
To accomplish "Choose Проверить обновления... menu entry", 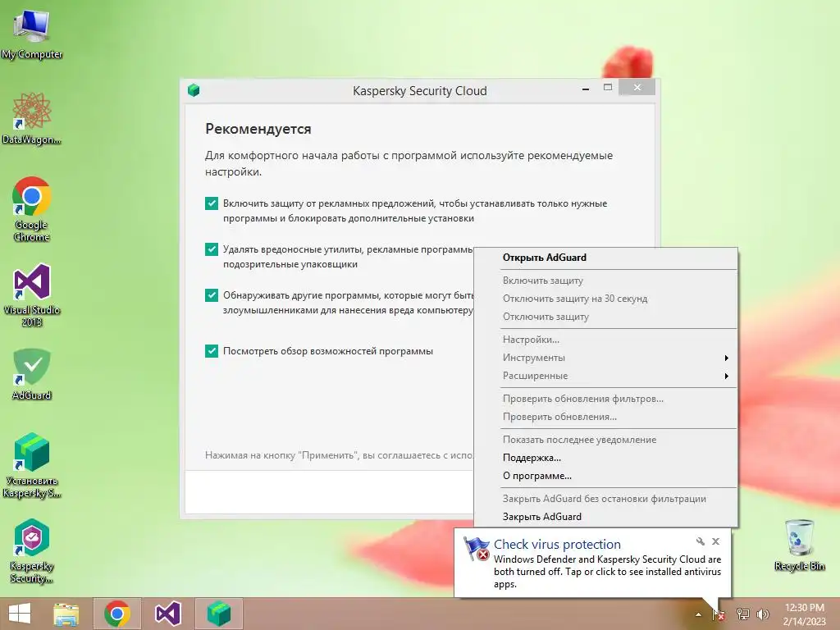I will tap(606, 418).
